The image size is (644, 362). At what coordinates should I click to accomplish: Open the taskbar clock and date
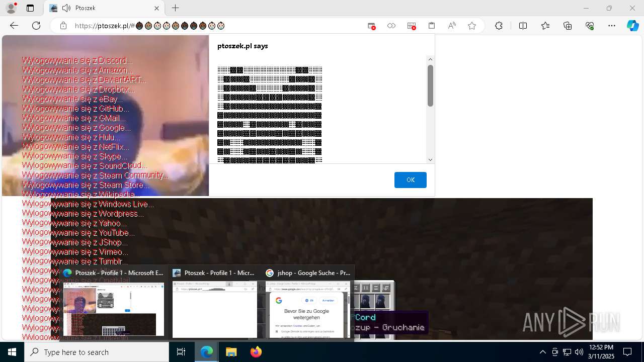pos(601,352)
